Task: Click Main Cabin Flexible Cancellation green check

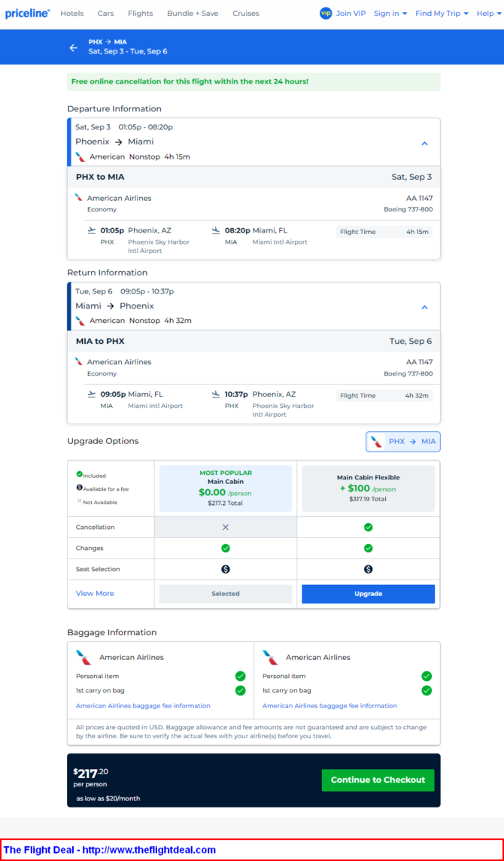Action: pos(369,527)
